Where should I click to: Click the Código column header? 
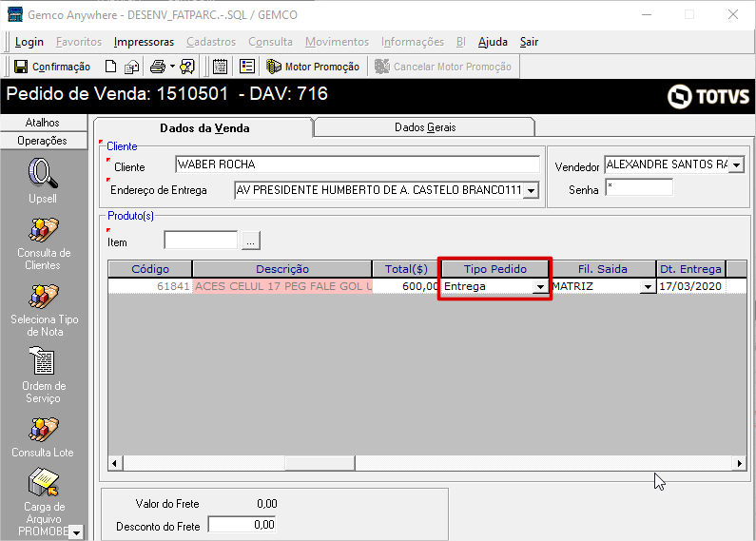tap(150, 269)
